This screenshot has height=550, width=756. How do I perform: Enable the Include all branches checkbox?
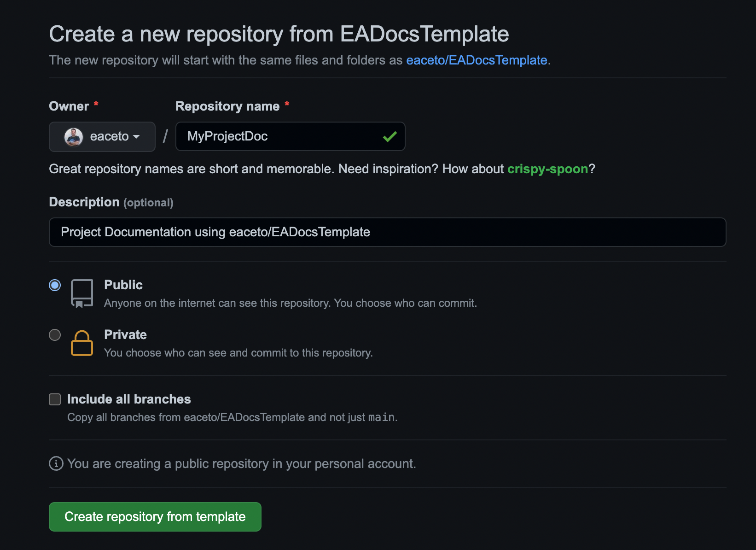coord(55,399)
